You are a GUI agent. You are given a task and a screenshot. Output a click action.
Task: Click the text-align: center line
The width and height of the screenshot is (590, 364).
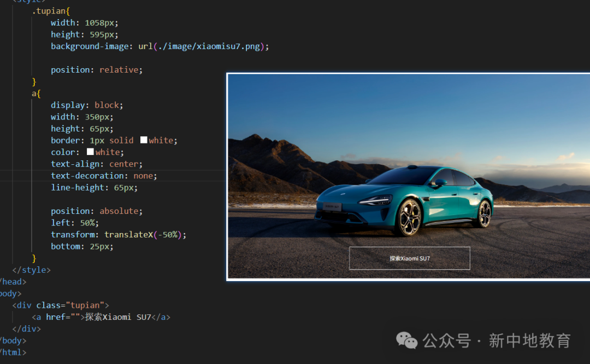97,164
